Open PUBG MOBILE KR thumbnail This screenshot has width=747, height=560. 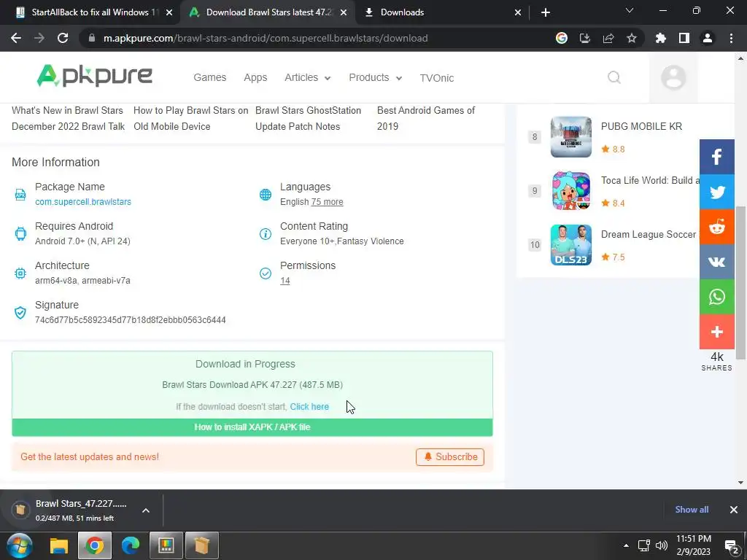click(x=570, y=136)
